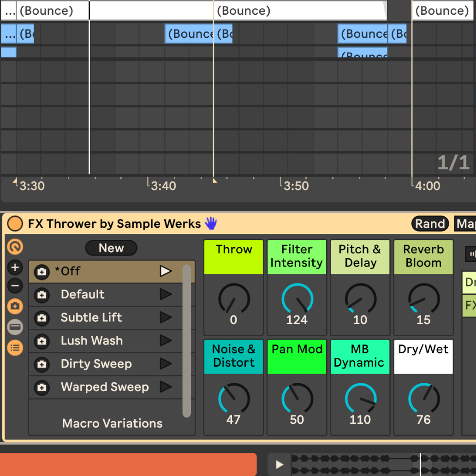Click the camera icon beside Subtle Lift
Screen dimensions: 476x476
click(x=42, y=318)
